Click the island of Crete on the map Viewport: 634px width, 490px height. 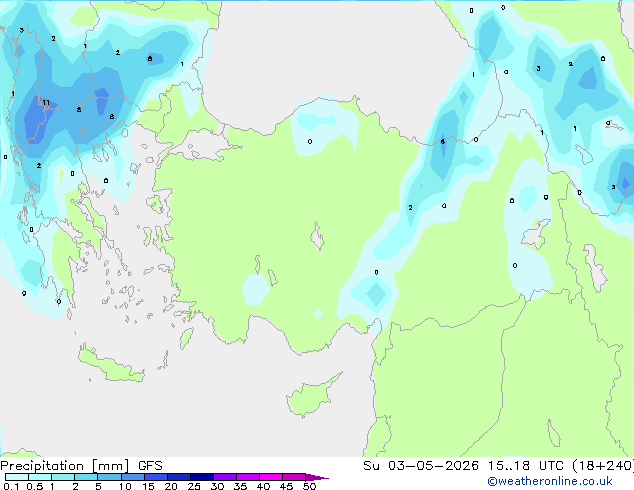point(110,365)
